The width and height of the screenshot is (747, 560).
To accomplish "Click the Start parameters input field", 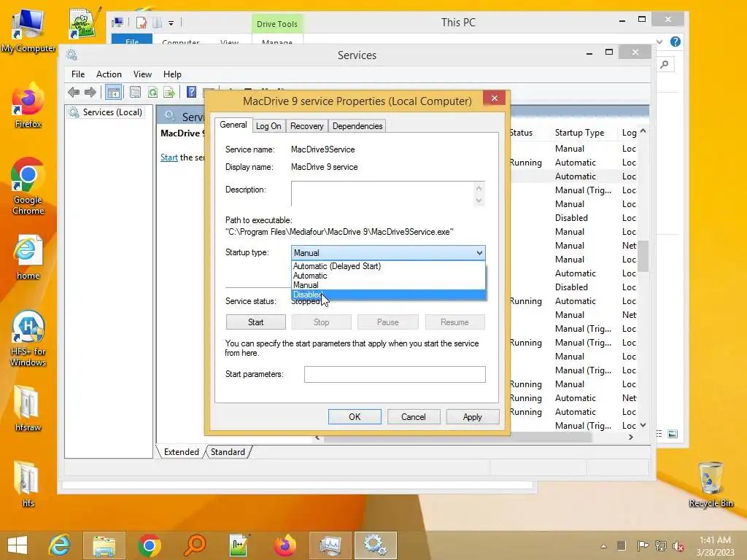I will (395, 374).
